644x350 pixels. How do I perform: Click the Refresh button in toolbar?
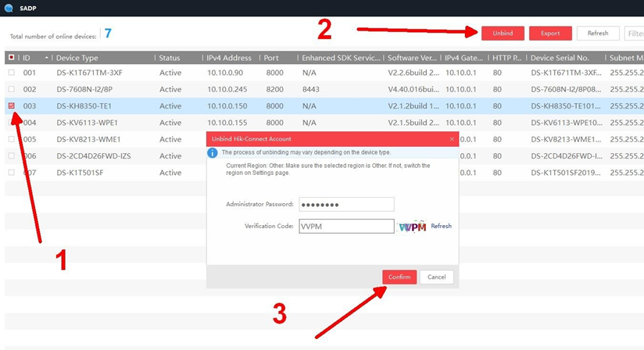[598, 33]
